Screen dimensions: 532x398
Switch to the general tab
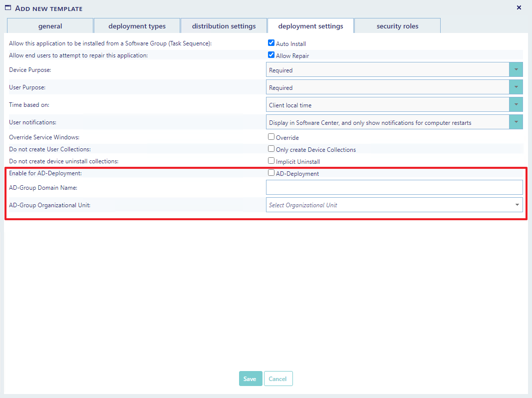point(50,26)
